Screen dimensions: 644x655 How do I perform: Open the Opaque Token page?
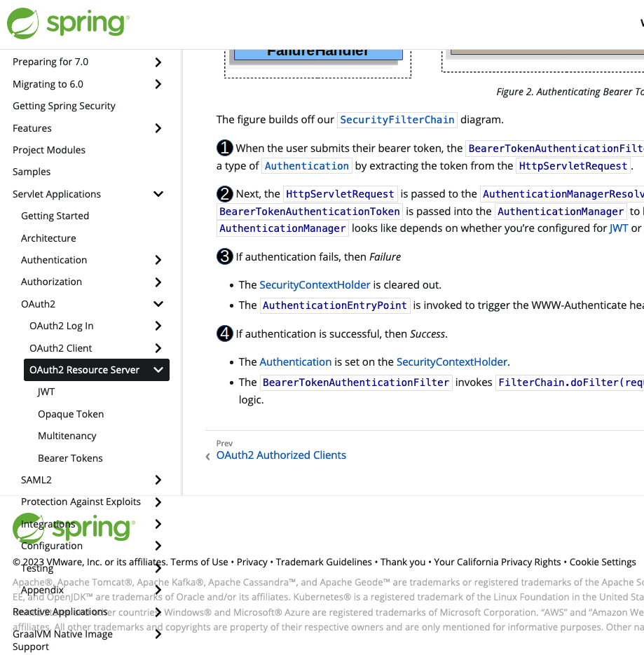70,414
